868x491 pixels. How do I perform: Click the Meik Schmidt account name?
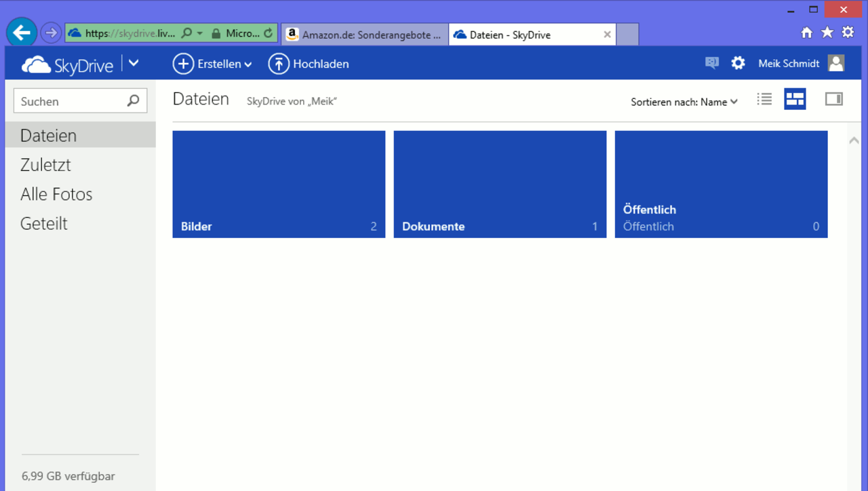[x=789, y=63]
